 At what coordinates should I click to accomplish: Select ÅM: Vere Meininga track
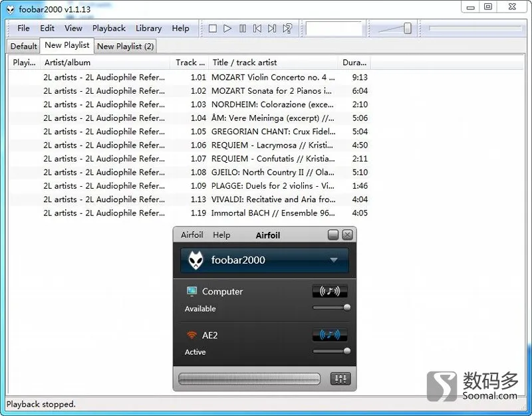coord(190,118)
